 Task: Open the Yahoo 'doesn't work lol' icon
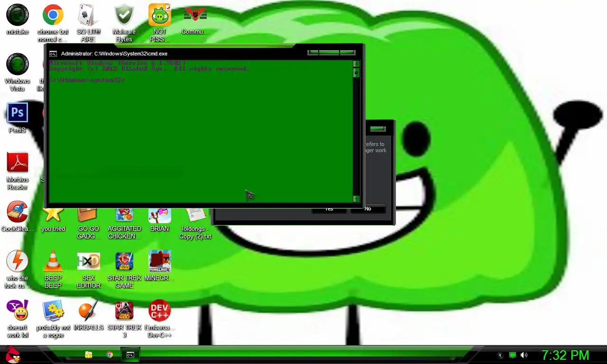18,318
